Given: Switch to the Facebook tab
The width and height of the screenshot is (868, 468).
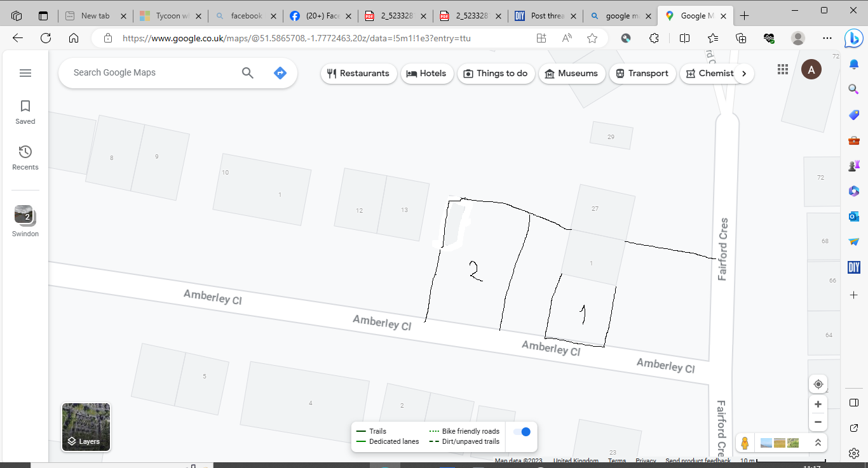Looking at the screenshot, I should (x=319, y=16).
